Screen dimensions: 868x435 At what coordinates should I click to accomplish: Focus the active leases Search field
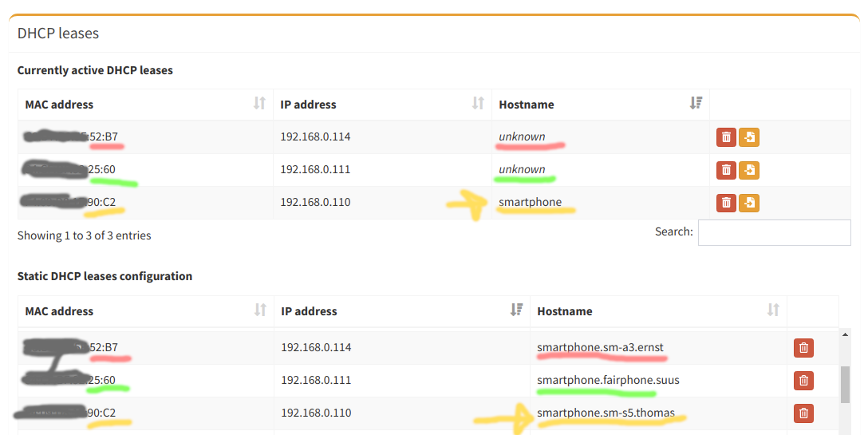(774, 232)
